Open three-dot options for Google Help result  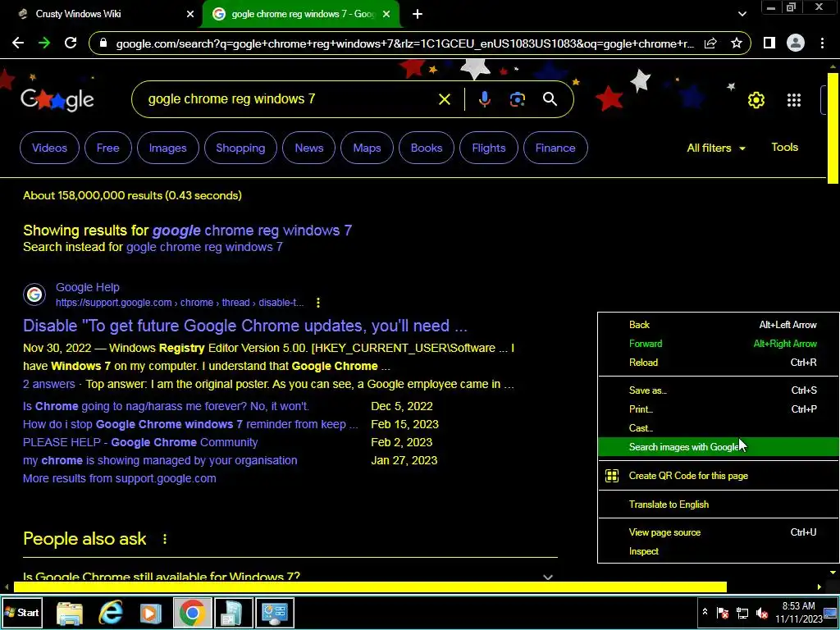point(318,303)
